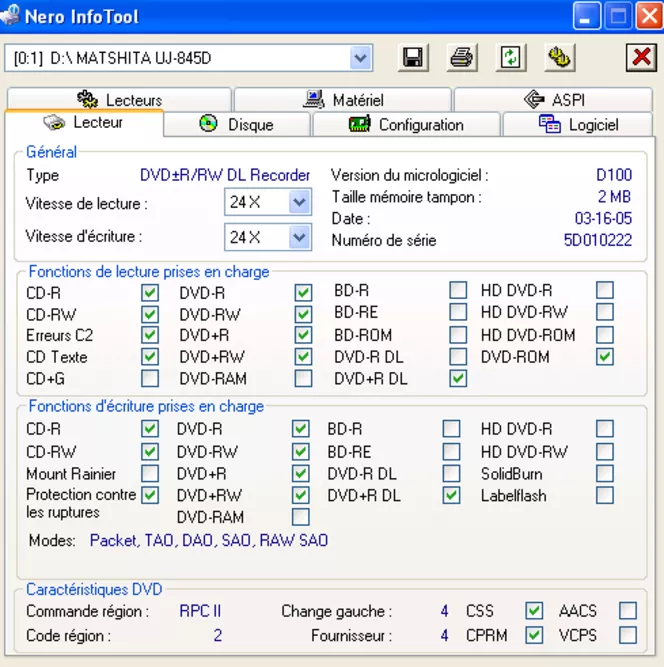
Task: Toggle DVD+R DL read checkbox
Action: click(458, 378)
